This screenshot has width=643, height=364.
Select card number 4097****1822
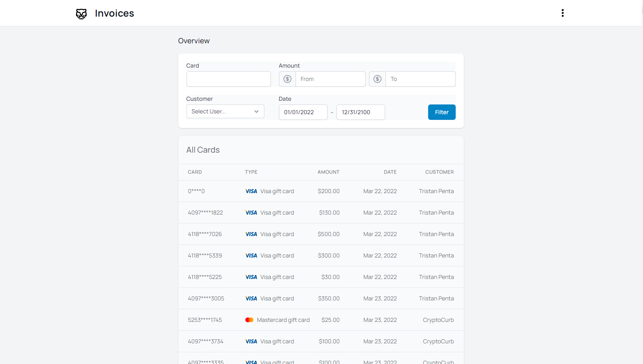coord(205,213)
